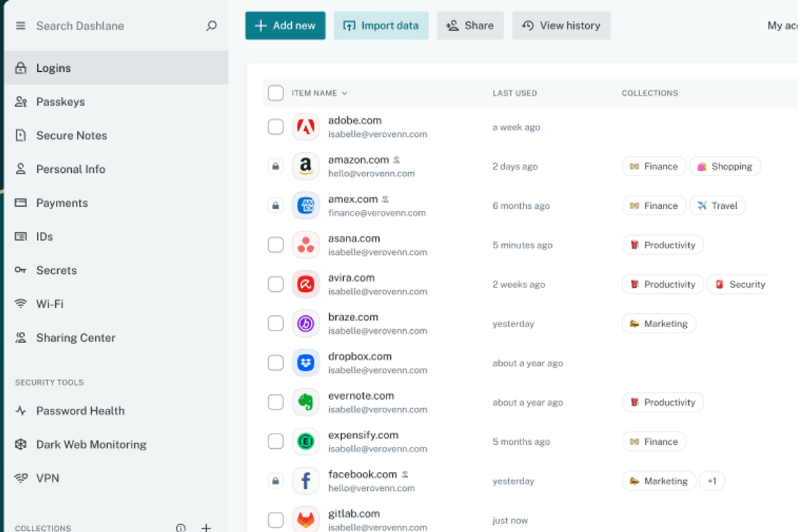Open the gitlab.com logo icon
This screenshot has height=532, width=798.
point(306,520)
